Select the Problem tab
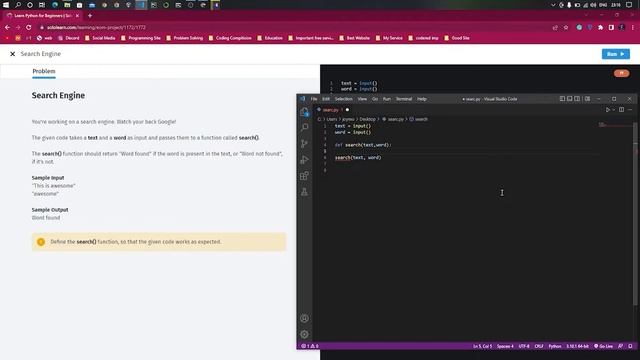This screenshot has height=360, width=640. pyautogui.click(x=44, y=71)
